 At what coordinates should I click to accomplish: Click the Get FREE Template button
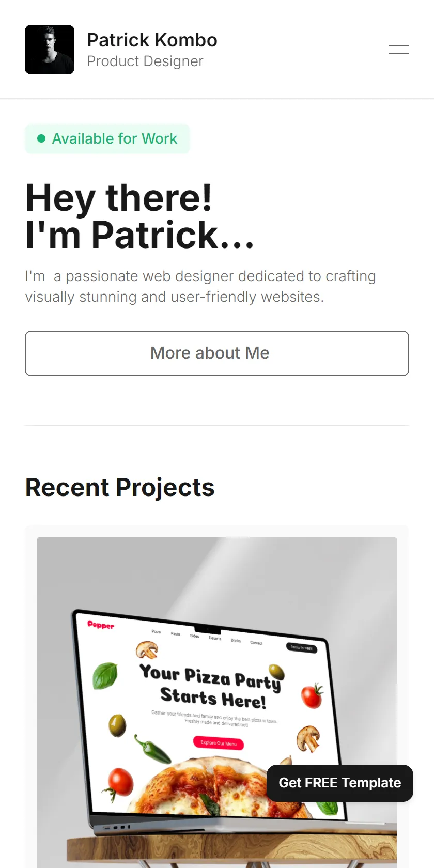(340, 783)
